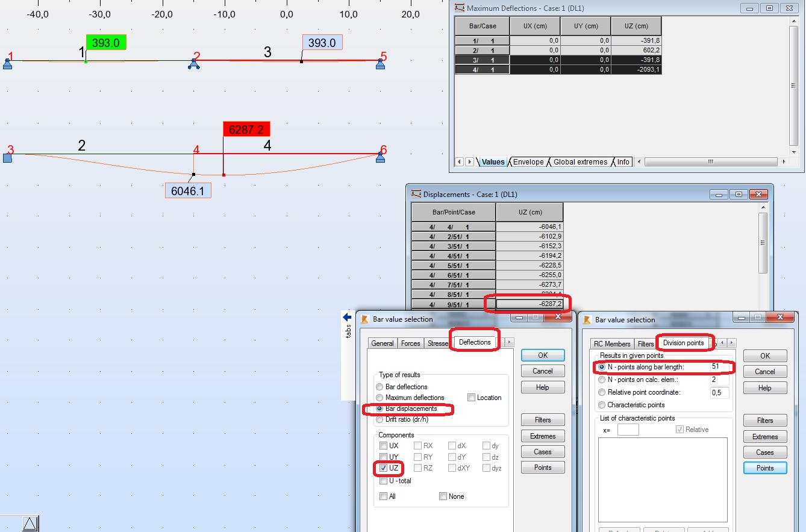Tick the None components checkbox
This screenshot has width=806, height=532.
point(443,496)
